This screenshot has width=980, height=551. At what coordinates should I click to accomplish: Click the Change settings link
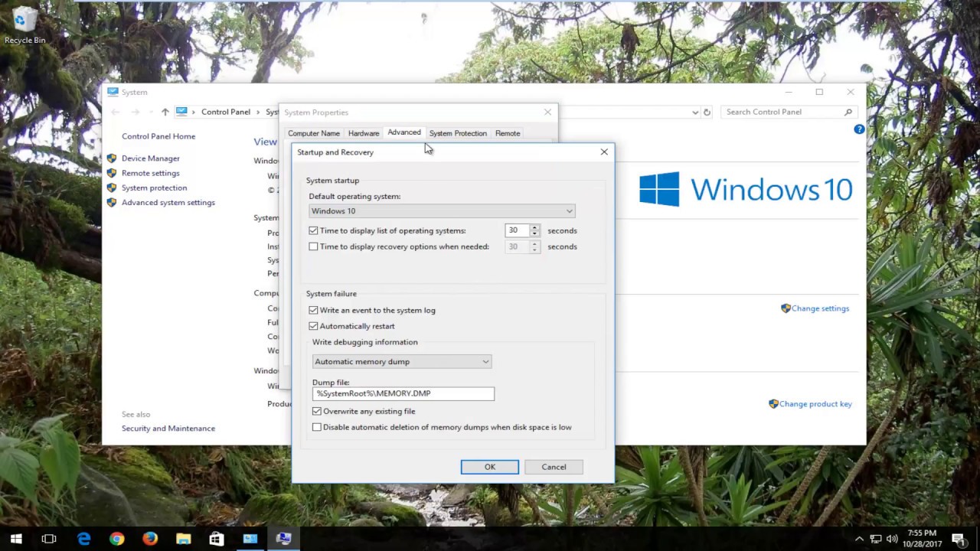coord(820,308)
